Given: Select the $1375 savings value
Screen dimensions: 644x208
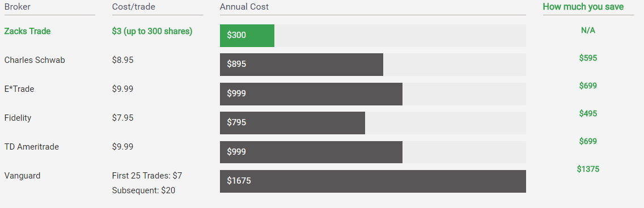Looking at the screenshot, I should point(588,169).
